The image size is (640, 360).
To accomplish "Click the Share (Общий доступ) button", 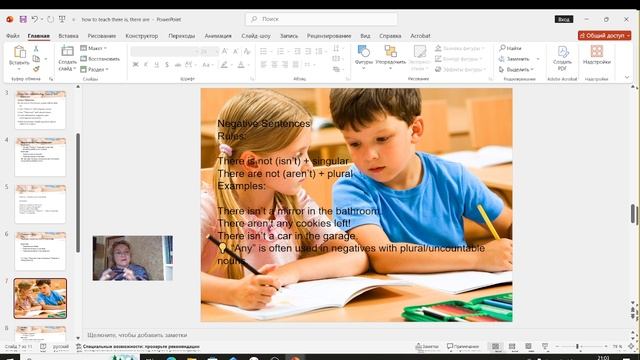I will click(x=604, y=36).
